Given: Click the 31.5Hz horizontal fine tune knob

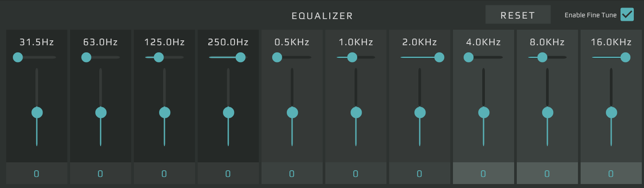Looking at the screenshot, I should [x=18, y=57].
